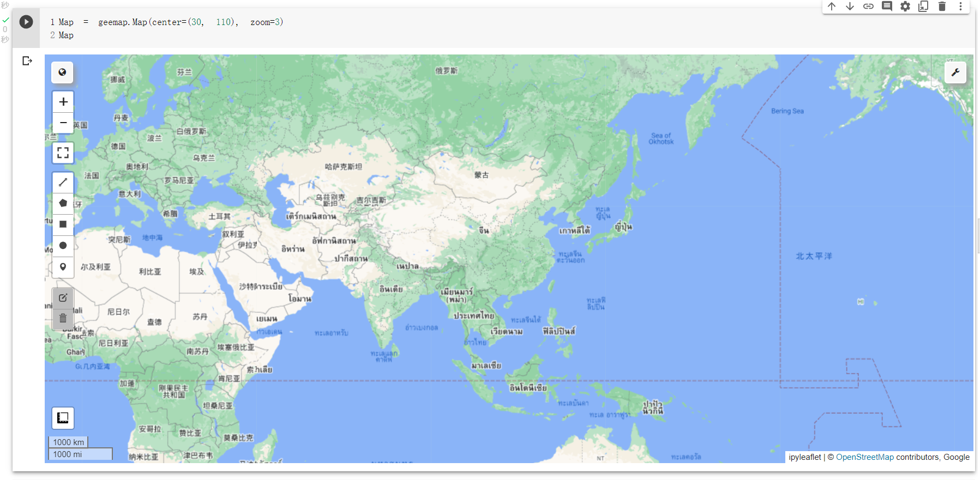Edit drawn layers on the map
This screenshot has height=480, width=980.
pos(63,298)
